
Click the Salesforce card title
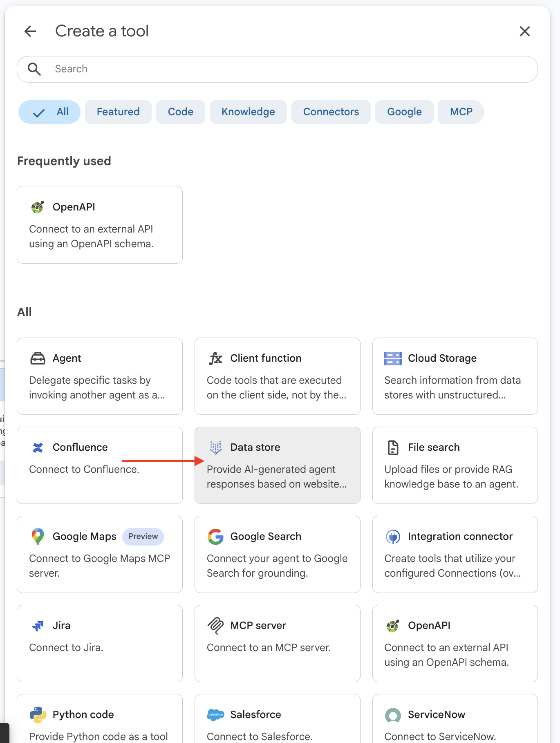[255, 715]
